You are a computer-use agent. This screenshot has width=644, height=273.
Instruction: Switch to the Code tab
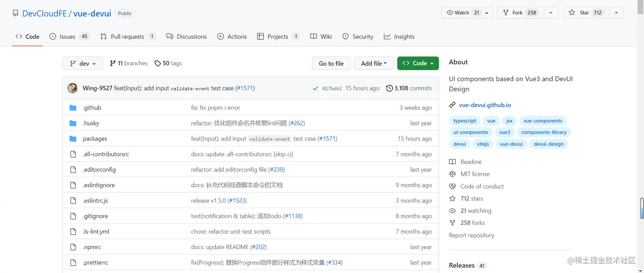click(27, 37)
